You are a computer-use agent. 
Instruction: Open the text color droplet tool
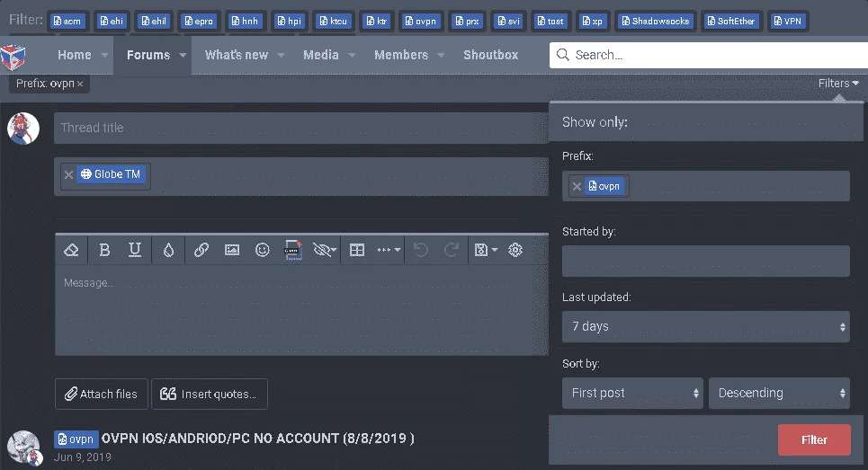point(169,250)
